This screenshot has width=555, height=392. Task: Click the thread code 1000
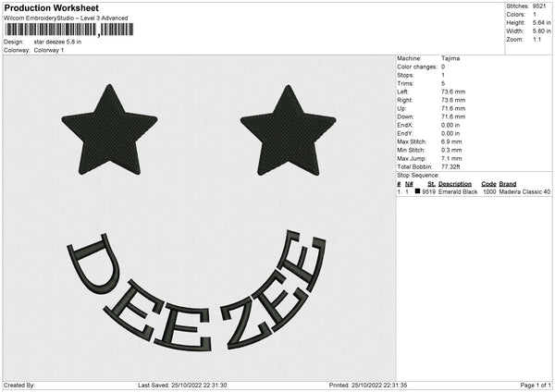pos(489,191)
